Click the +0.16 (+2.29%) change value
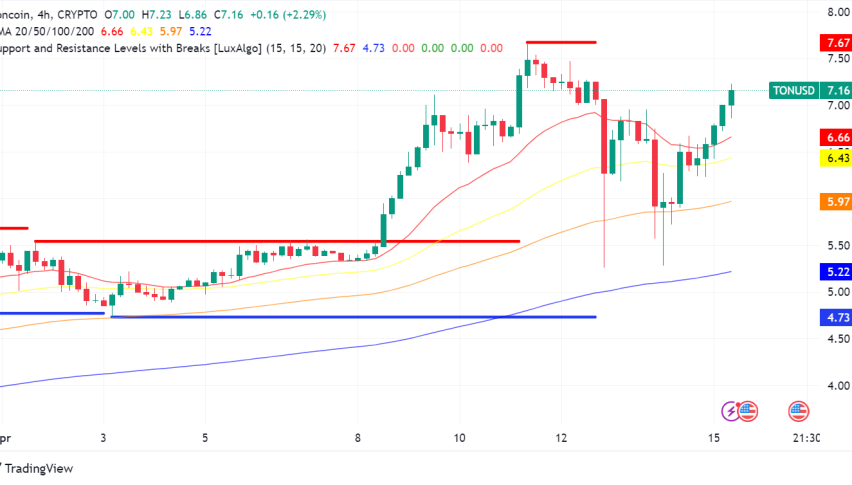 [x=288, y=15]
